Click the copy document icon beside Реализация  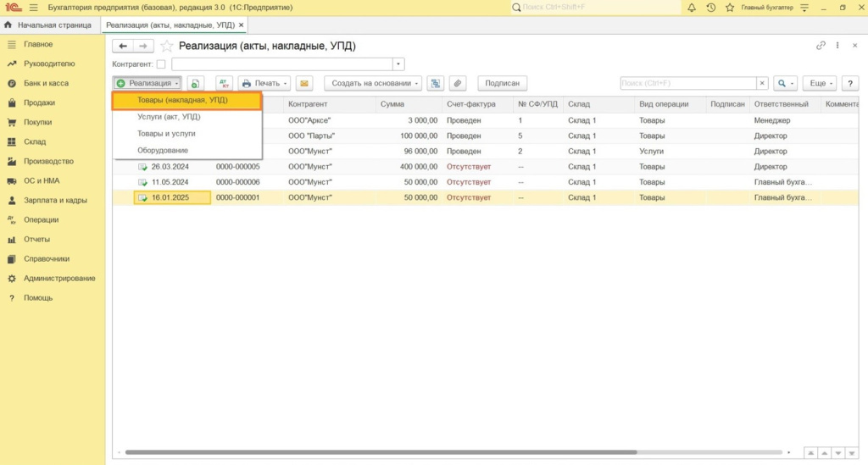pyautogui.click(x=196, y=83)
